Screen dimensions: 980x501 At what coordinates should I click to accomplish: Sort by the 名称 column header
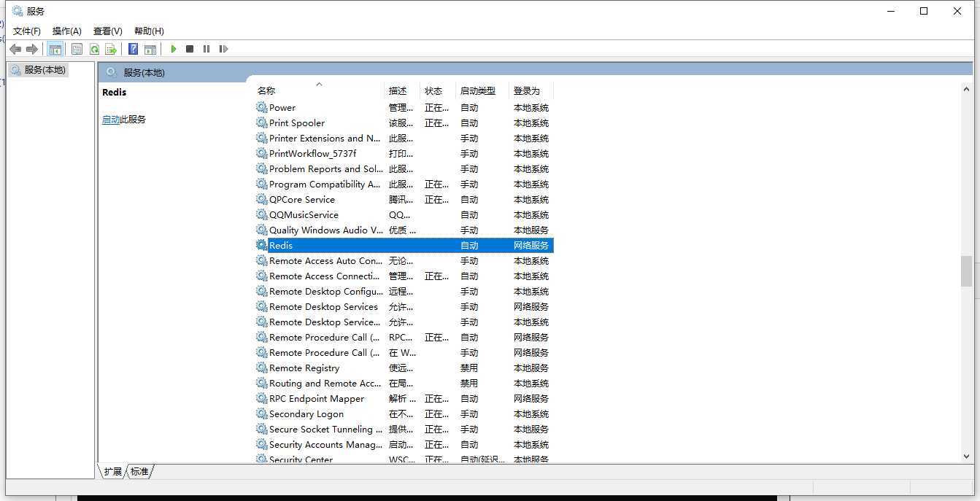pos(318,90)
